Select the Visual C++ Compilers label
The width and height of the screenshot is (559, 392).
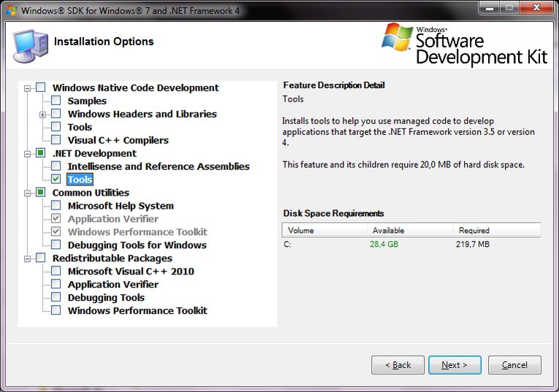click(118, 140)
